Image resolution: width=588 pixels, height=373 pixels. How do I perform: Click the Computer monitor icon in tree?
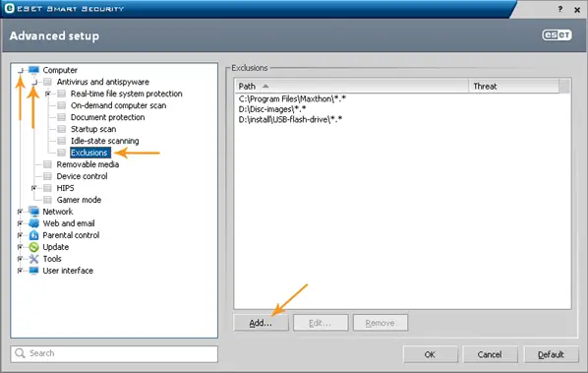pos(33,70)
